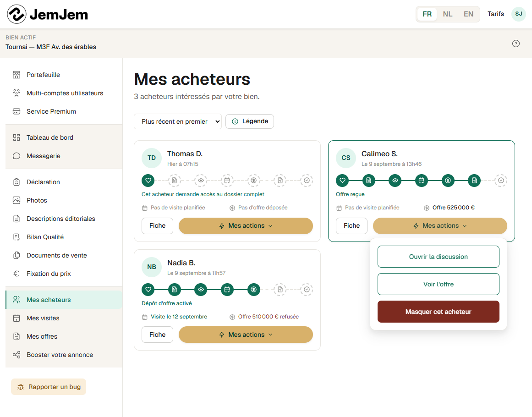Click Calimeo S.'s eye step icon
Viewport: 532px width, 417px height.
coord(395,181)
